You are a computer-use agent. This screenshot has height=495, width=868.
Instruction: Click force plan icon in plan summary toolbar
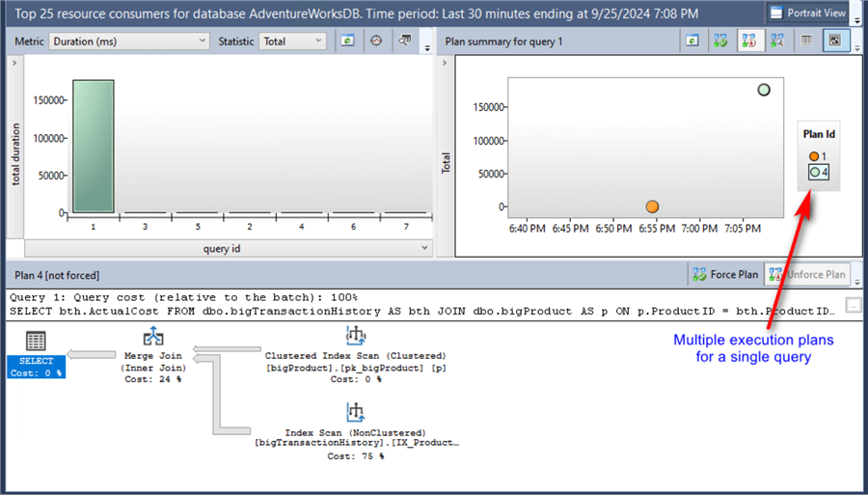click(x=720, y=41)
